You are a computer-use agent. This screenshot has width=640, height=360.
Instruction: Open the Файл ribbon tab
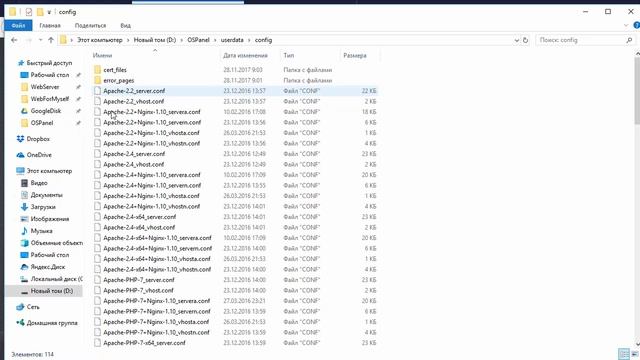coord(18,25)
